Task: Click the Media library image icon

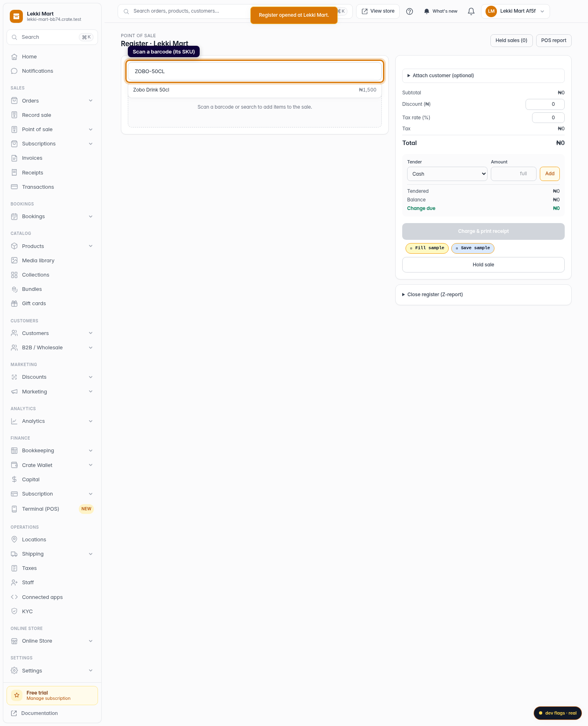Action: tap(14, 260)
